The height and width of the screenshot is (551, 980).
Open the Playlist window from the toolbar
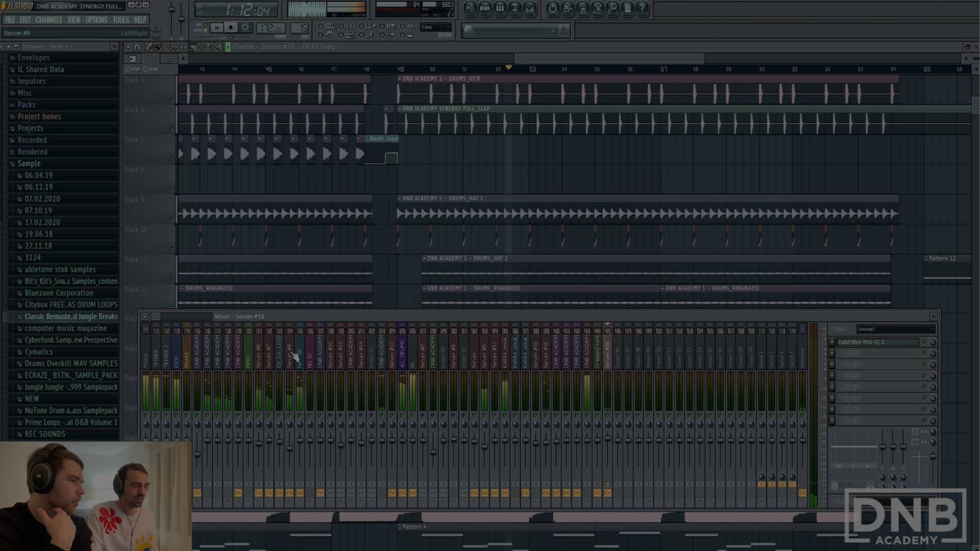click(x=470, y=8)
